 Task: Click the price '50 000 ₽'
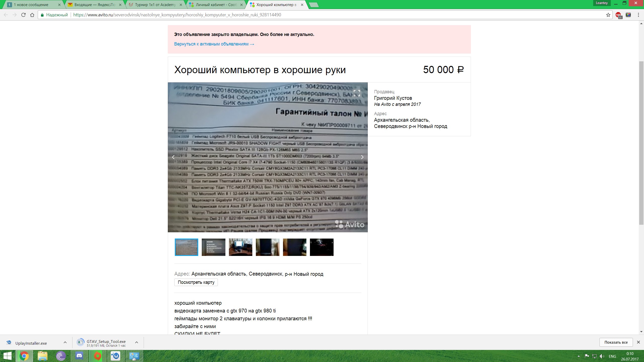click(x=443, y=70)
